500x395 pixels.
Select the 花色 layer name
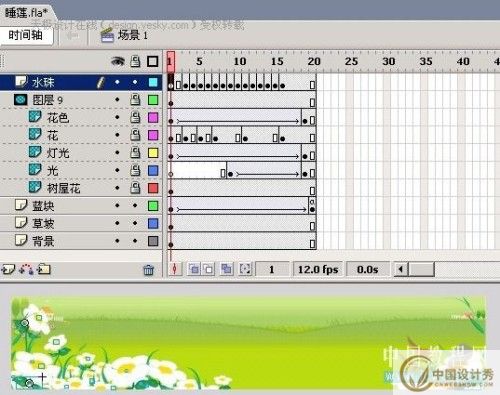click(x=58, y=117)
